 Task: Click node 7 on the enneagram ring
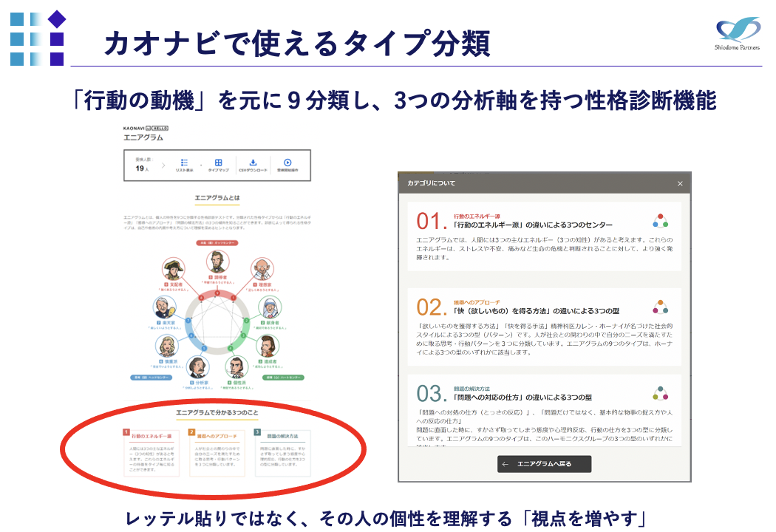[188, 320]
